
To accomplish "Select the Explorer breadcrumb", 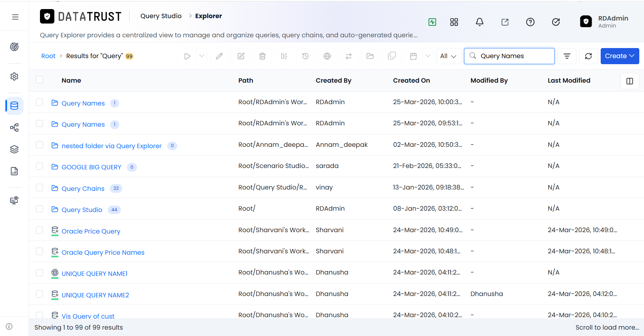I will coord(209,16).
